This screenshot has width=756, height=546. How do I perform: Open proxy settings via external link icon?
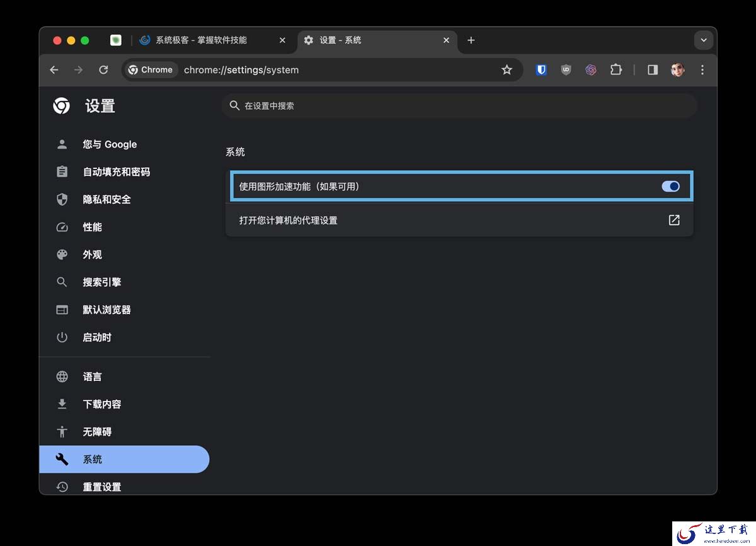pos(674,220)
